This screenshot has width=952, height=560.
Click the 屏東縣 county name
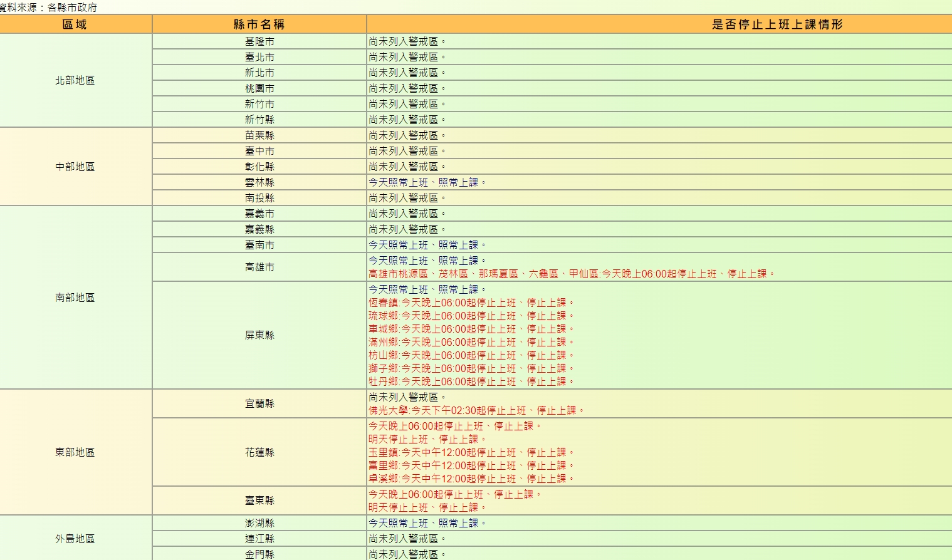click(259, 335)
